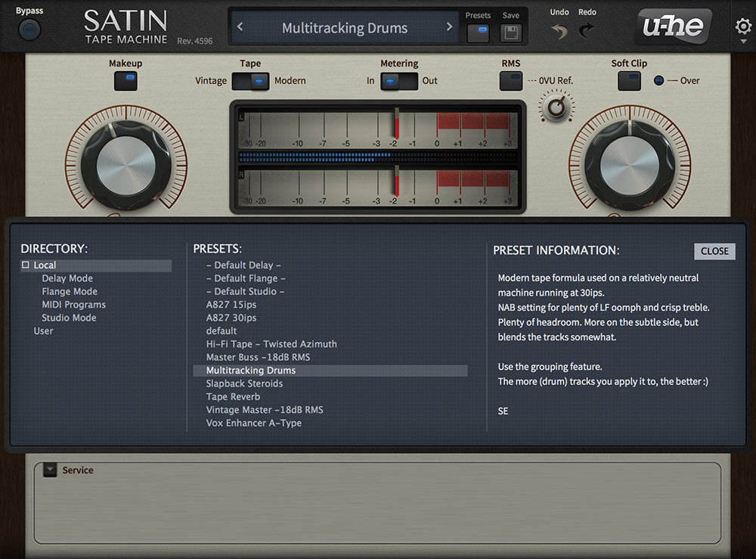
Task: Choose the Slapback Steroids preset
Action: click(244, 384)
